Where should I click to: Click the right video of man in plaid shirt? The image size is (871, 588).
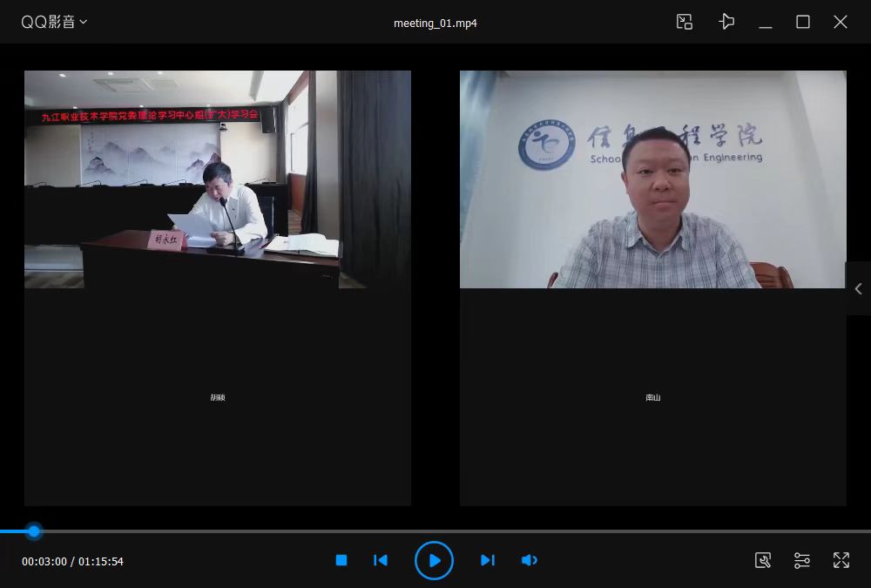(x=653, y=179)
